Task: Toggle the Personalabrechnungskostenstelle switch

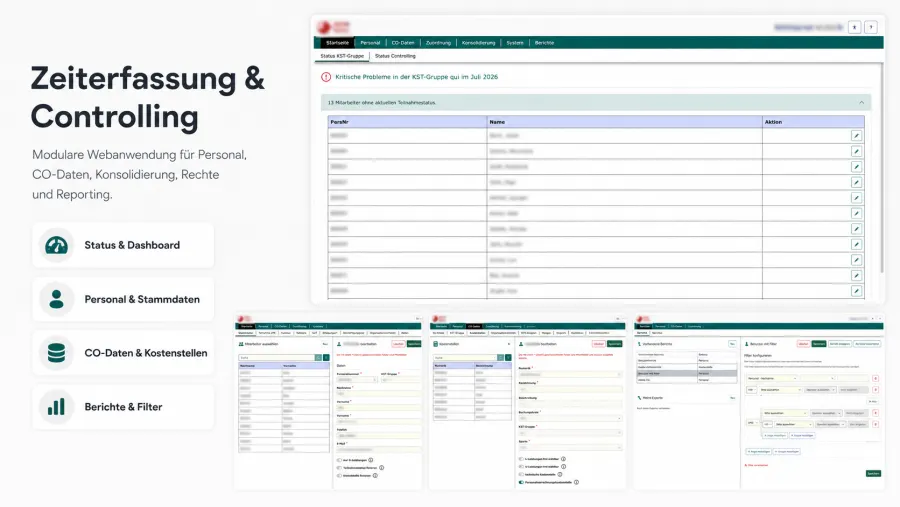Action: 521,482
